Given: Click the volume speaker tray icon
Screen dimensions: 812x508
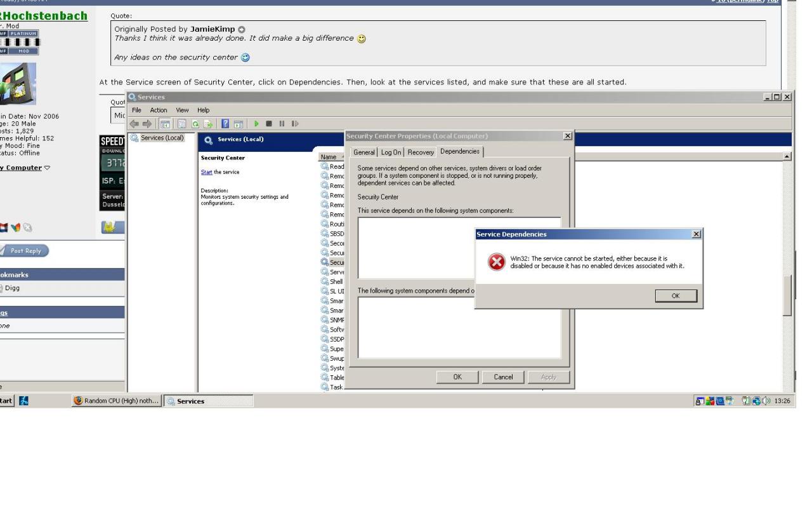Looking at the screenshot, I should [766, 401].
